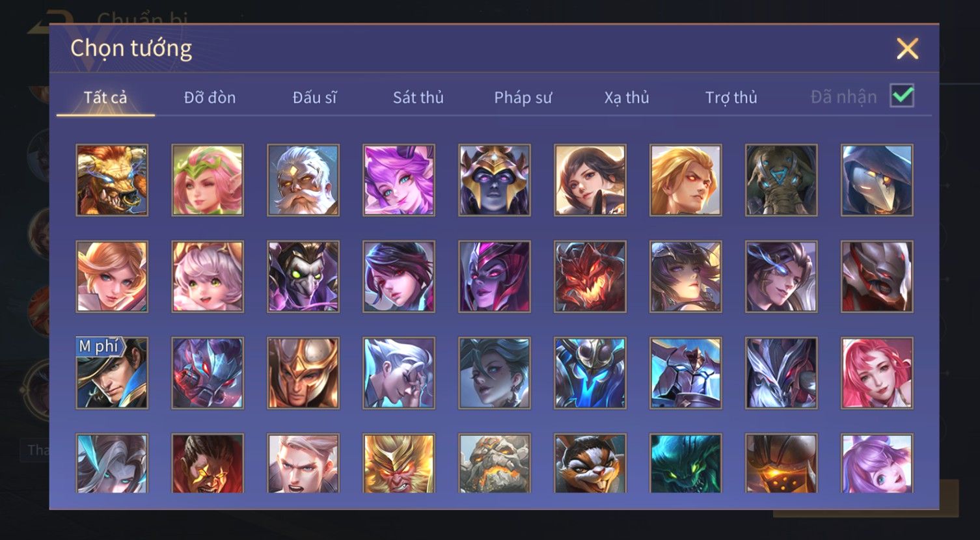Pick the white-bearded old man hero
Screen dimensions: 980x540
click(x=303, y=180)
